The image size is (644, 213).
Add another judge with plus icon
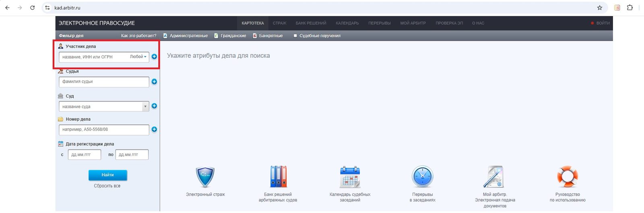tap(154, 82)
